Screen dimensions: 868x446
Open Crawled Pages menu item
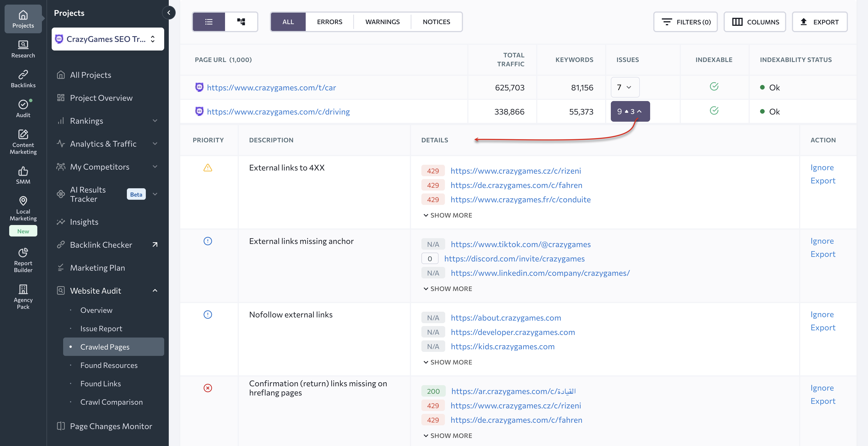click(114, 347)
